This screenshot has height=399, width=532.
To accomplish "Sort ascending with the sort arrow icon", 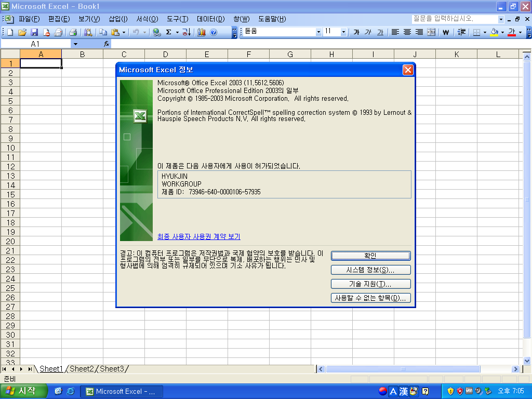I will coord(187,32).
